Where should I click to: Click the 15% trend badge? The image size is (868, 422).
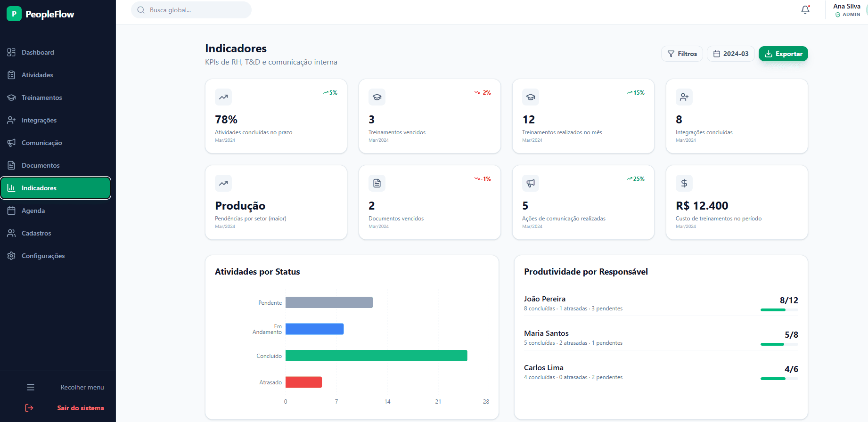636,93
